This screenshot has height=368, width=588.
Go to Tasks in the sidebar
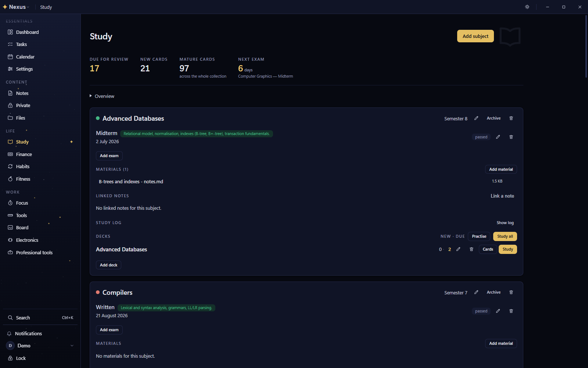[40, 45]
